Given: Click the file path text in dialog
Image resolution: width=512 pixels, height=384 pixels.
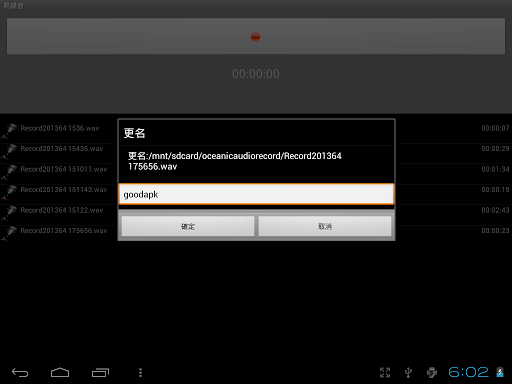Looking at the screenshot, I should pos(235,161).
